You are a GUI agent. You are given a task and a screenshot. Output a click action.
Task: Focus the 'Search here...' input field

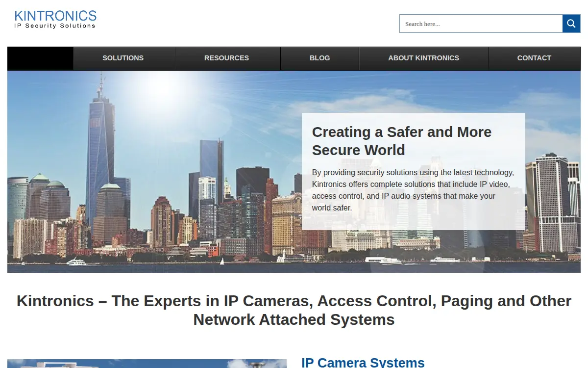(x=481, y=24)
